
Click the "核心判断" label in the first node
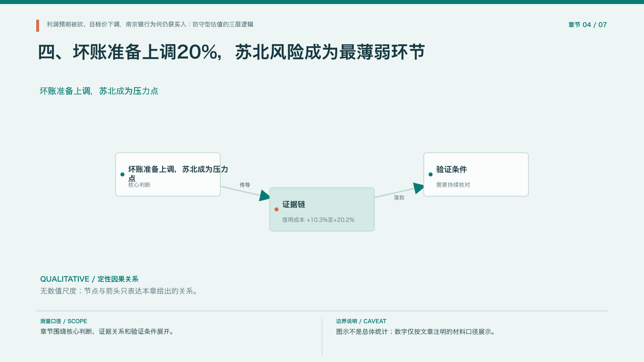coord(139,185)
